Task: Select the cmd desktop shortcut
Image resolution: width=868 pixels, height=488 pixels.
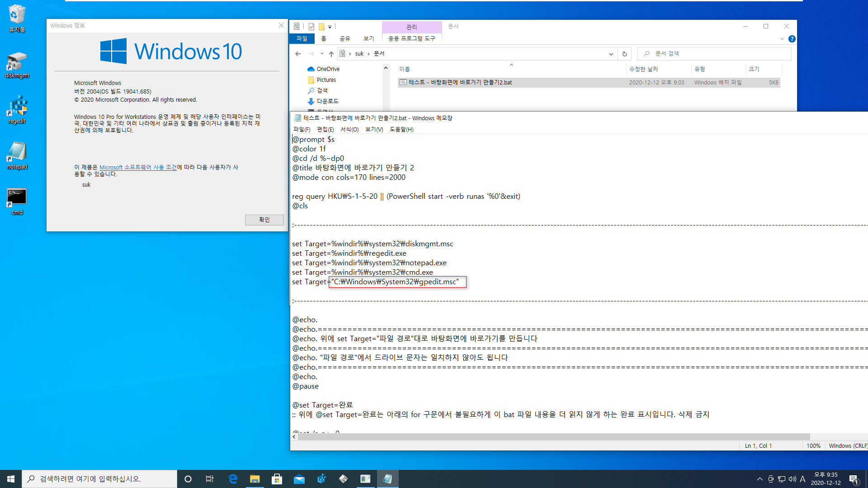Action: [17, 202]
